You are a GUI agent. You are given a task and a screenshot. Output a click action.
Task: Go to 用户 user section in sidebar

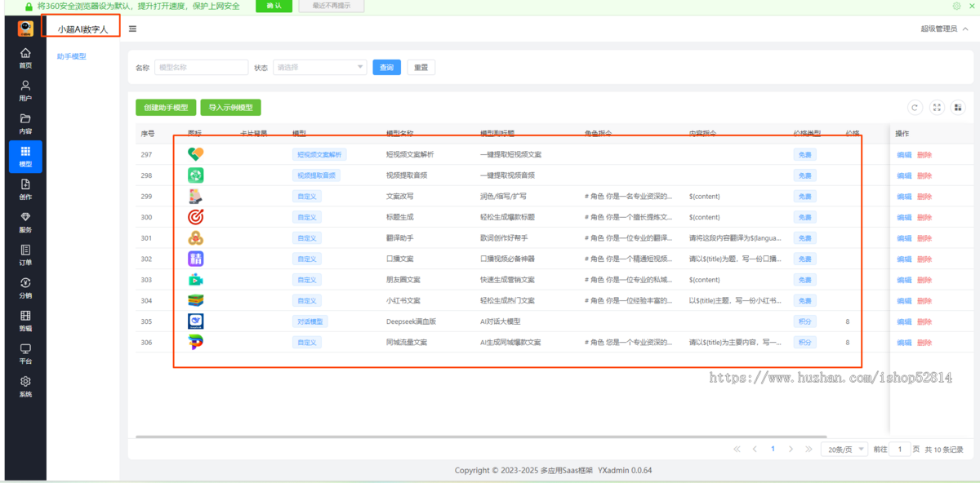coord(25,91)
